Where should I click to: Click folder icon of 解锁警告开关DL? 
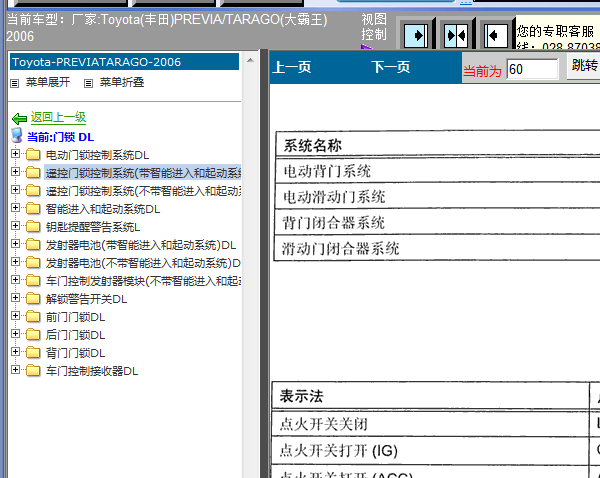pos(33,299)
